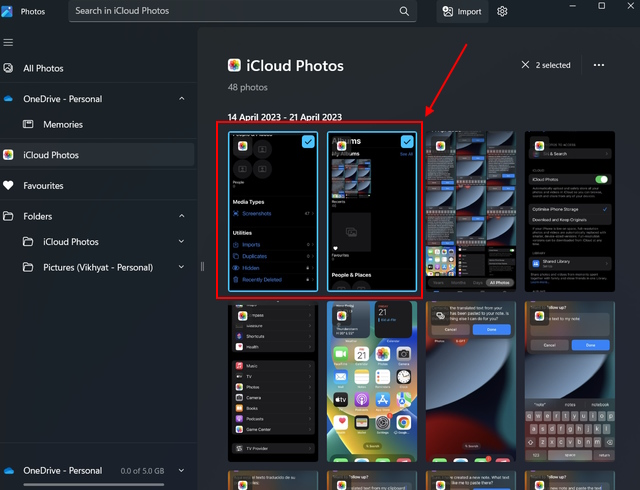The width and height of the screenshot is (640, 490).
Task: Open the Albums screenshot thumbnail
Action: 372,212
